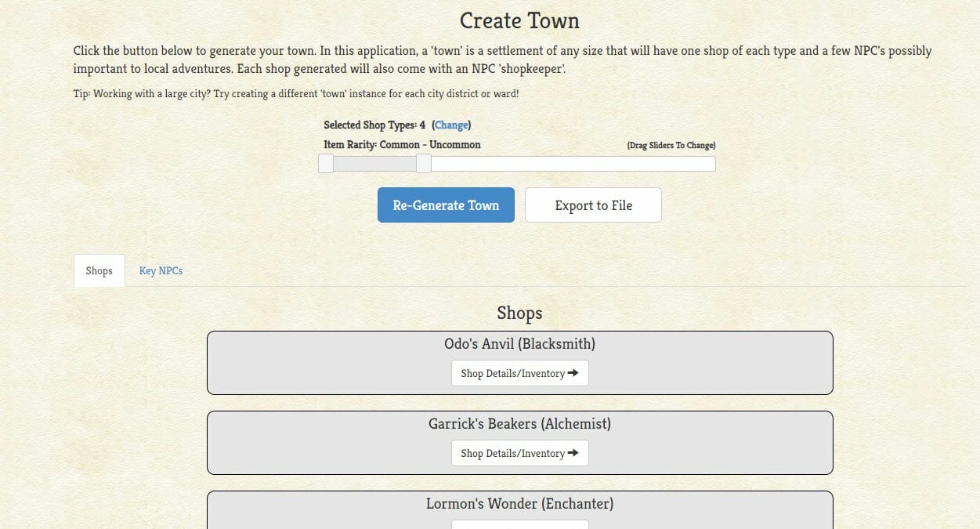Click the Odo's Anvil (Blacksmith) heading

[x=520, y=344]
